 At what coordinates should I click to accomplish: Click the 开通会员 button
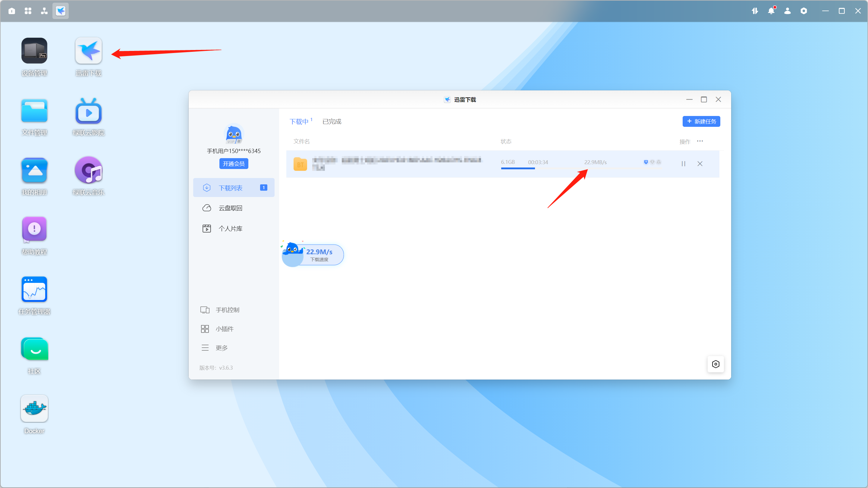(234, 164)
